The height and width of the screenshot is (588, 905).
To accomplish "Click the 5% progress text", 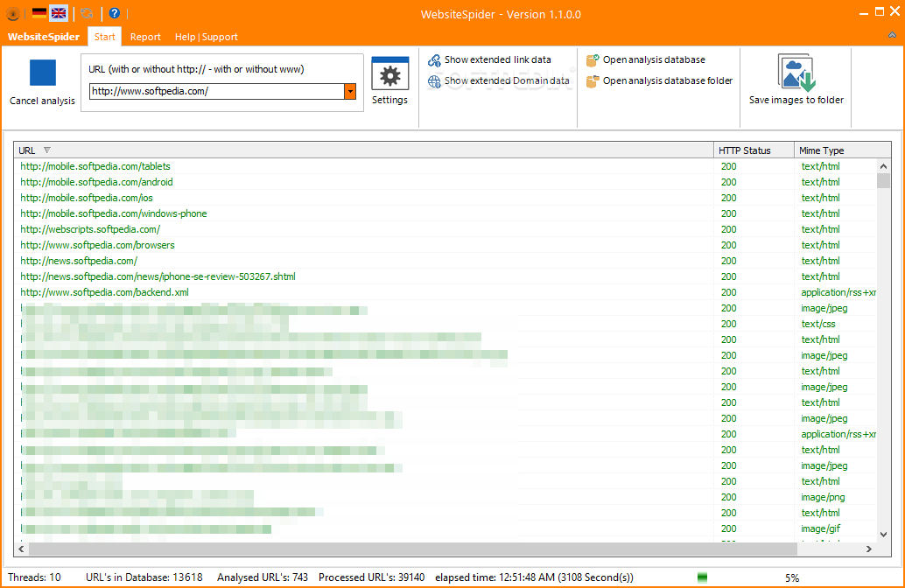I will [x=792, y=578].
